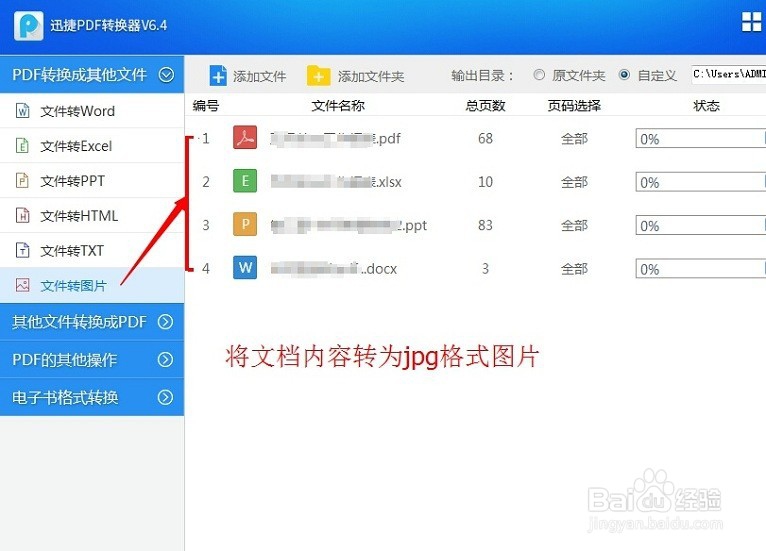766x551 pixels.
Task: Choose 文件转Excel in the sidebar
Action: [x=92, y=146]
